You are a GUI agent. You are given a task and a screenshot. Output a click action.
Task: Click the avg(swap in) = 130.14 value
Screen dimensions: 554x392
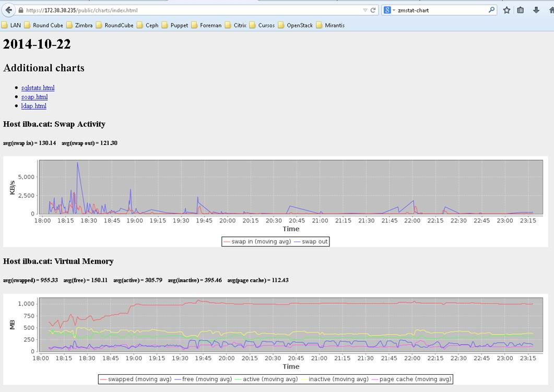(29, 143)
